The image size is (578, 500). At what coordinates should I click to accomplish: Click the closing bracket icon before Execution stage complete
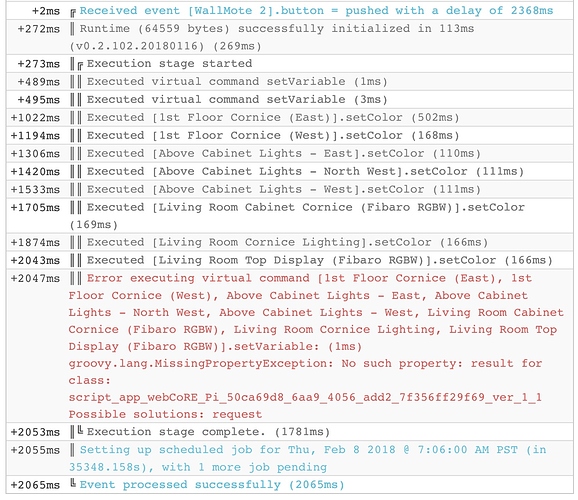coord(80,430)
